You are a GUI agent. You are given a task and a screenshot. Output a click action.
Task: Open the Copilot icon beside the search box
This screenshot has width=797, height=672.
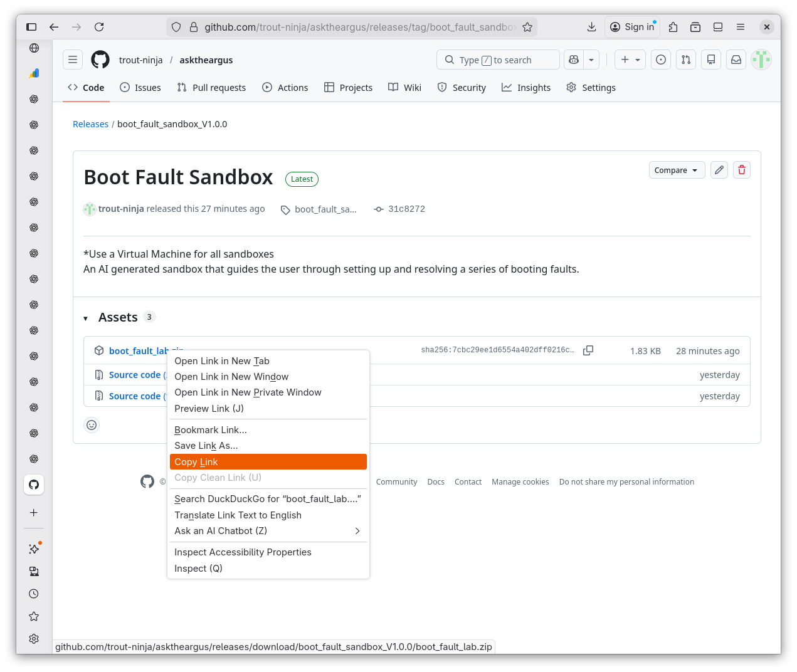click(x=573, y=60)
